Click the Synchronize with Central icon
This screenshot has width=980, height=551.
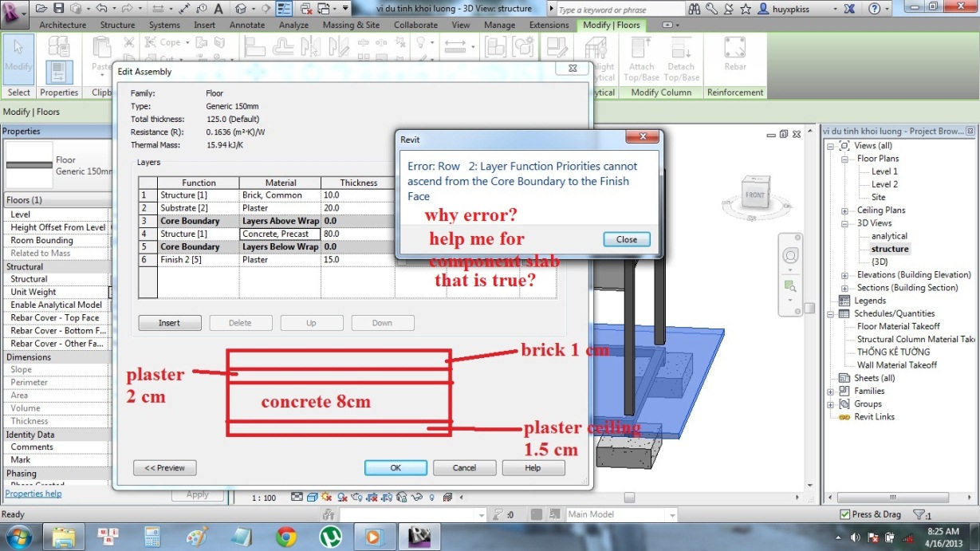[75, 7]
